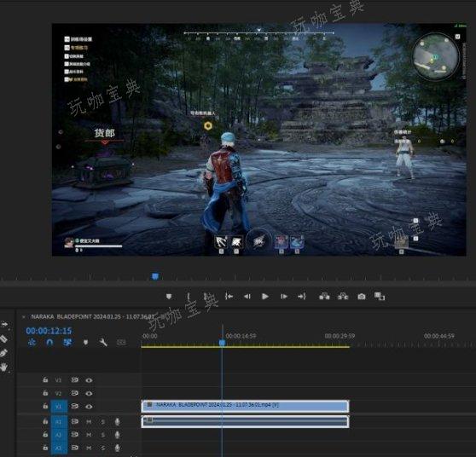Enable voice-over record on track A2
This screenshot has height=457, width=476.
click(117, 435)
